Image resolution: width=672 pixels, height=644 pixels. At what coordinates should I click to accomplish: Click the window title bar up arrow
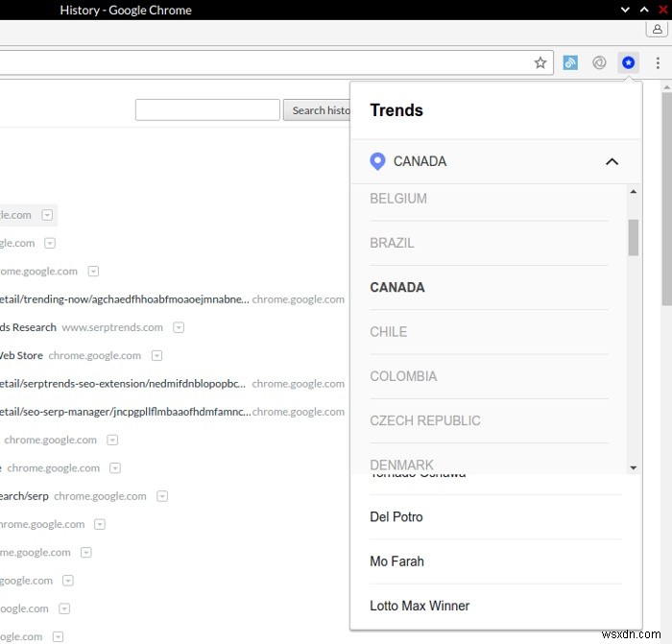tap(644, 10)
